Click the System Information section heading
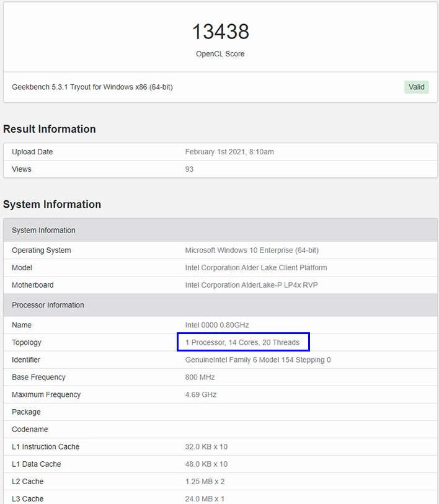 point(52,205)
